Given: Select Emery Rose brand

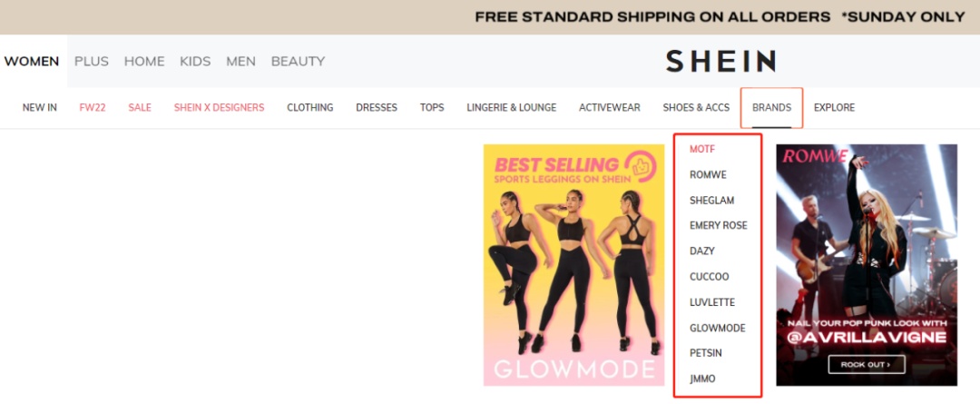Looking at the screenshot, I should click(x=718, y=225).
